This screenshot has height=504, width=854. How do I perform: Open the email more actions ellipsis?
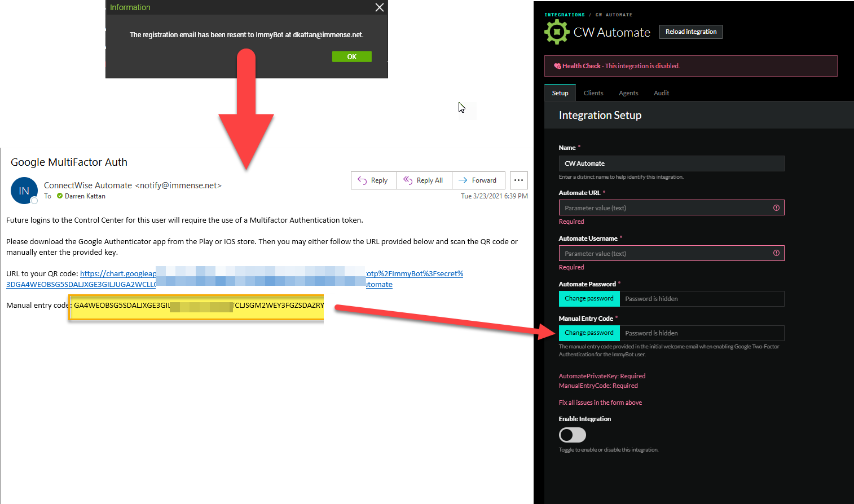pyautogui.click(x=518, y=180)
